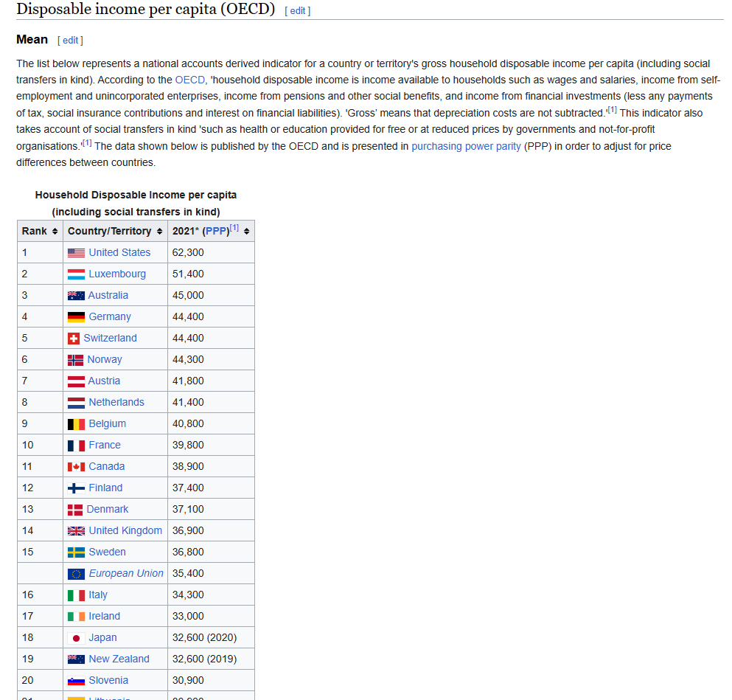Open the Italy article link
The image size is (732, 700).
98,595
